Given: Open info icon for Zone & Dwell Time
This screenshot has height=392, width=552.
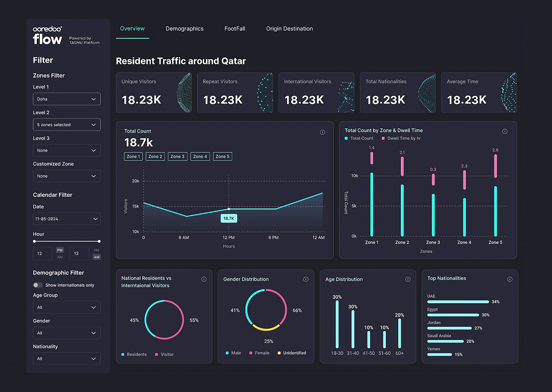Looking at the screenshot, I should pyautogui.click(x=505, y=131).
